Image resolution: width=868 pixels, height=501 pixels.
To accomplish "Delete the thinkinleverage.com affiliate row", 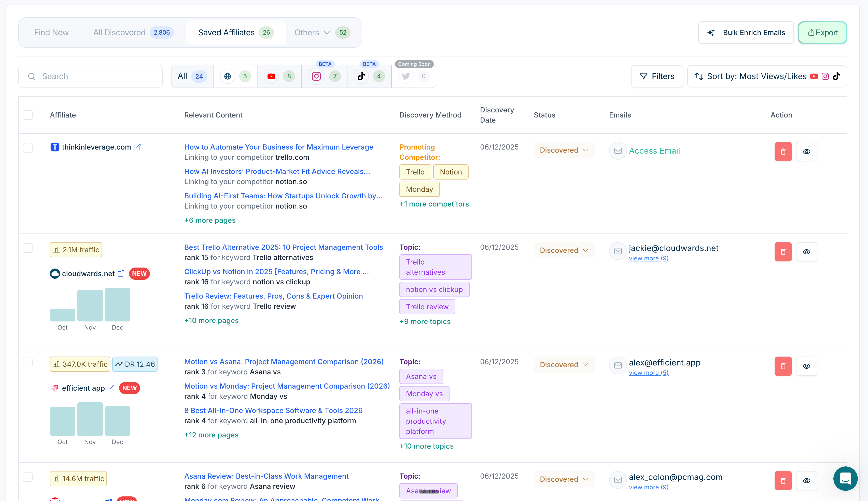I will [x=783, y=151].
